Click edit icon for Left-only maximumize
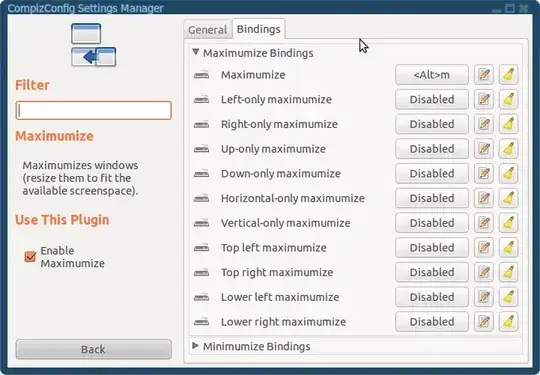The image size is (540, 375). pyautogui.click(x=484, y=100)
